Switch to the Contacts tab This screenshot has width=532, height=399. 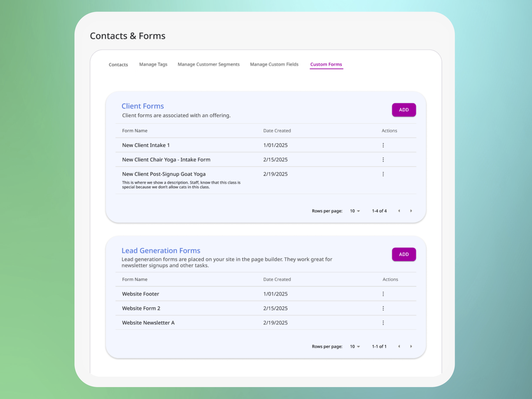point(118,65)
